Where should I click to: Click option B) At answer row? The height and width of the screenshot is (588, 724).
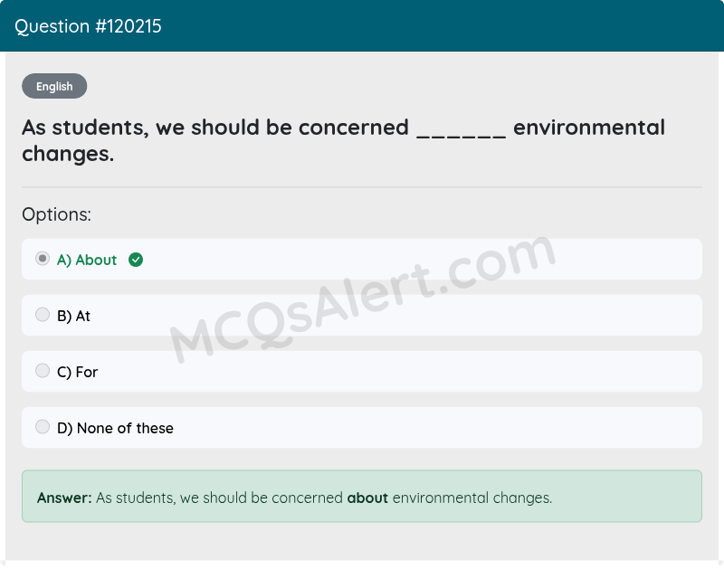362,315
